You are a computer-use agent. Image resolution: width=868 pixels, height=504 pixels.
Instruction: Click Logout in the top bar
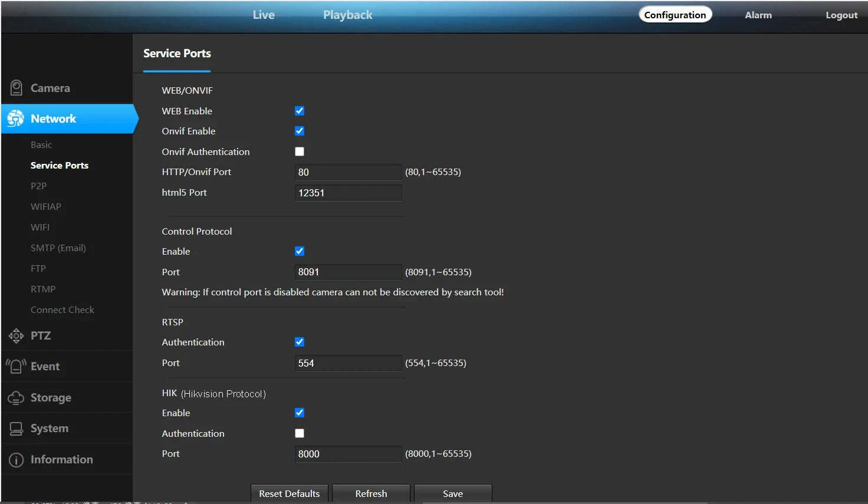841,15
